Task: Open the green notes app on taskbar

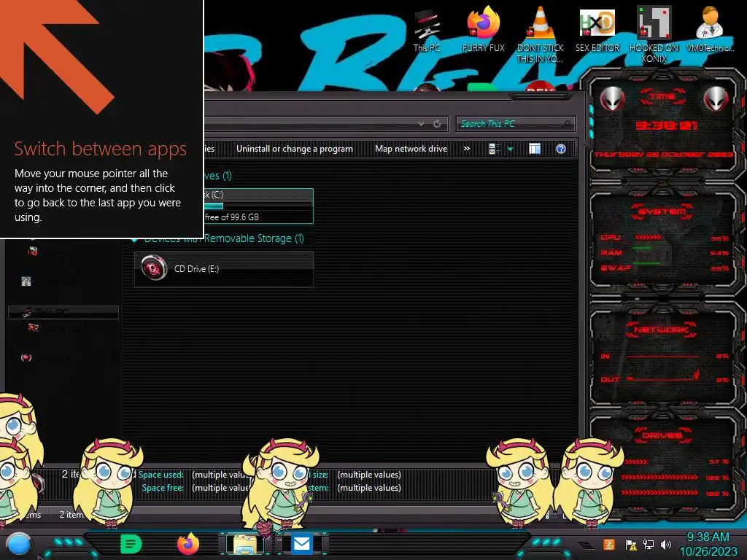Action: click(131, 544)
